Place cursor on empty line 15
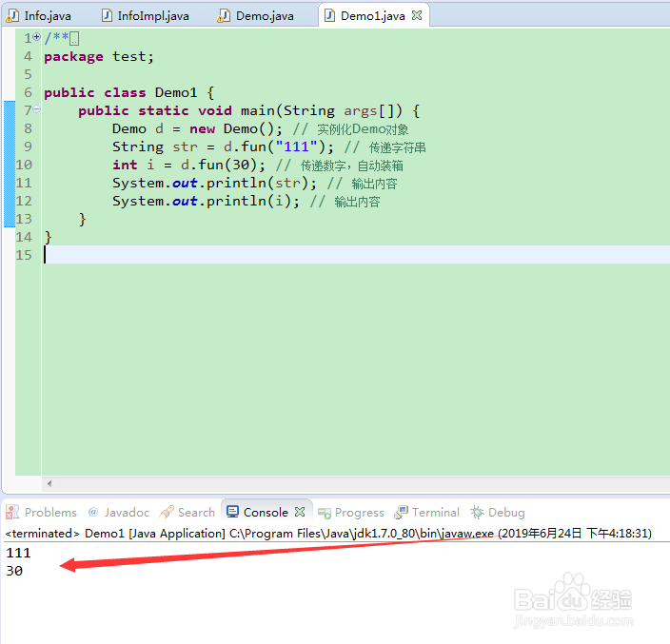 pyautogui.click(x=356, y=255)
